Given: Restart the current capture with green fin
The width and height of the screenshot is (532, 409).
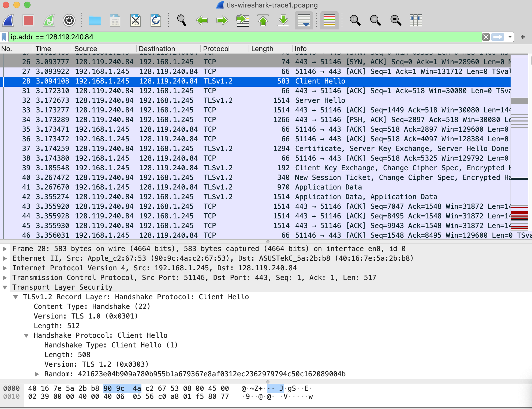Looking at the screenshot, I should 49,20.
